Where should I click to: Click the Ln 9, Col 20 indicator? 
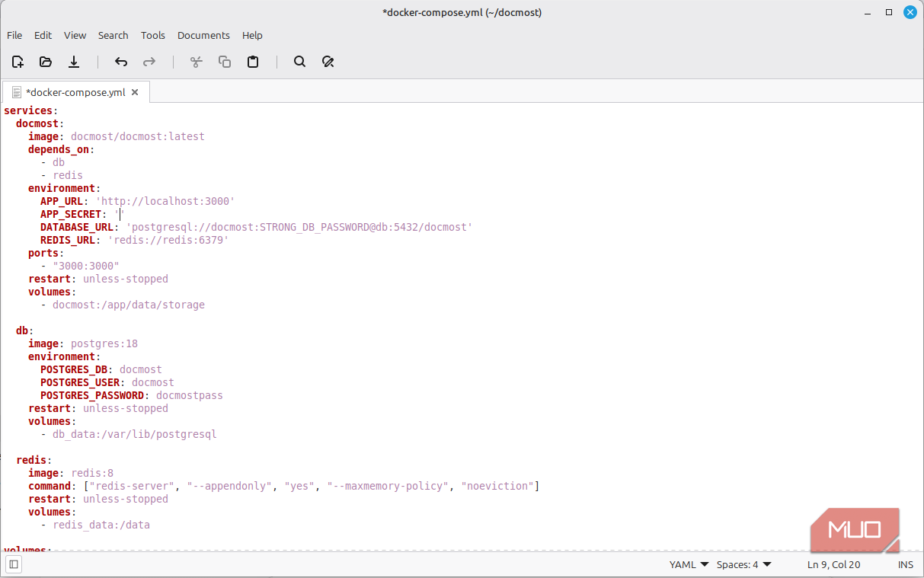coord(834,564)
